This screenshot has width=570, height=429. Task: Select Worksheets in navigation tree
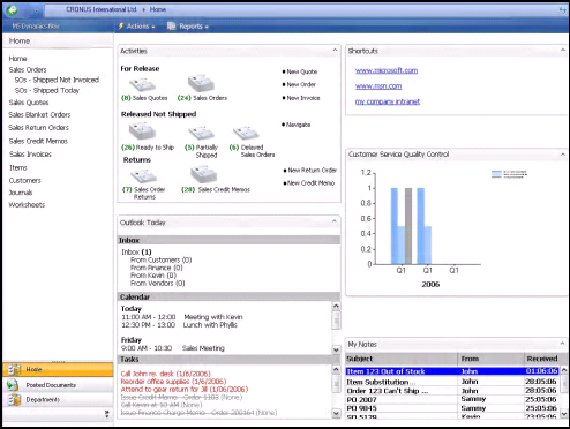(27, 205)
